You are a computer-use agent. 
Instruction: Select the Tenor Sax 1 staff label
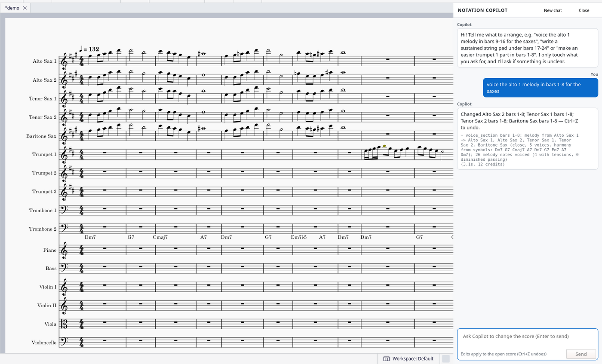point(43,98)
